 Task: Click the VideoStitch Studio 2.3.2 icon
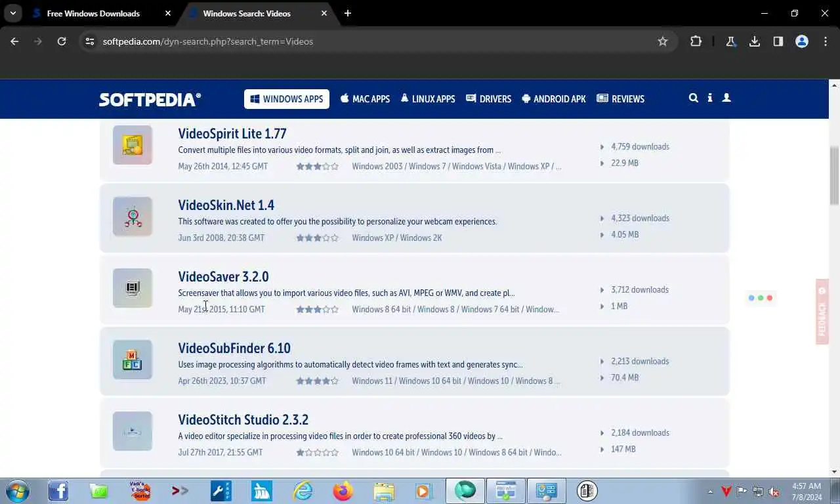click(x=133, y=431)
